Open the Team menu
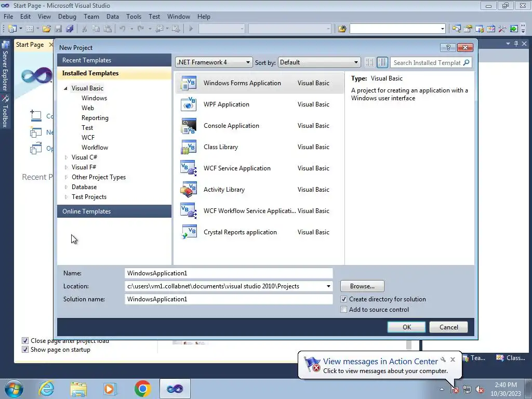 (91, 16)
